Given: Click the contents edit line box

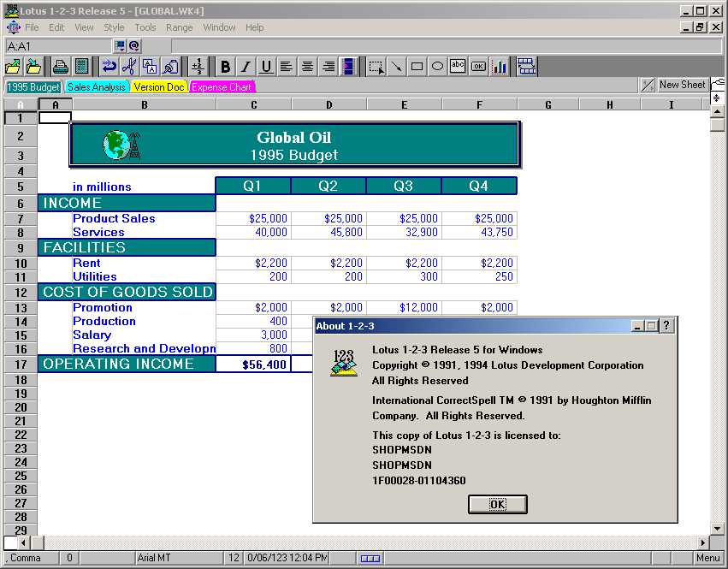Looking at the screenshot, I should [x=447, y=46].
